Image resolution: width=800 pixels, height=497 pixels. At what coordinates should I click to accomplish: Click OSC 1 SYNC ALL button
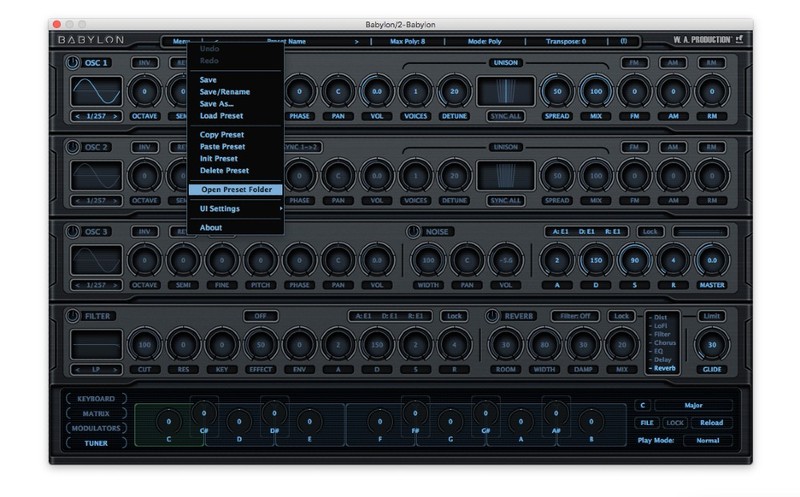(x=503, y=116)
